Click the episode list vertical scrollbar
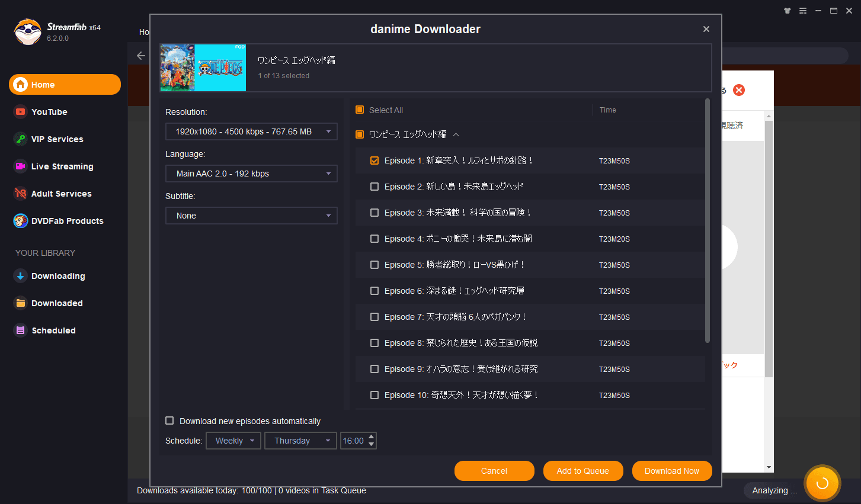 [x=708, y=221]
